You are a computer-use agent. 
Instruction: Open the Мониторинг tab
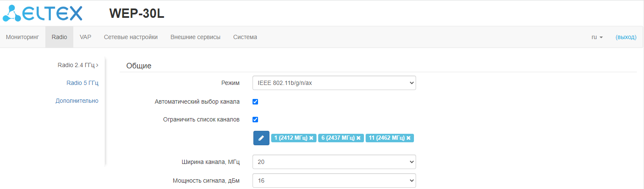(22, 37)
